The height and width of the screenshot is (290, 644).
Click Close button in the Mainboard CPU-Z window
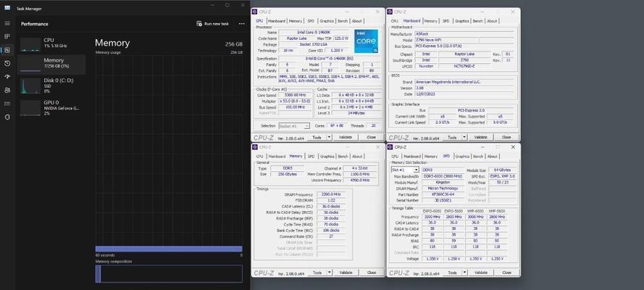[506, 137]
